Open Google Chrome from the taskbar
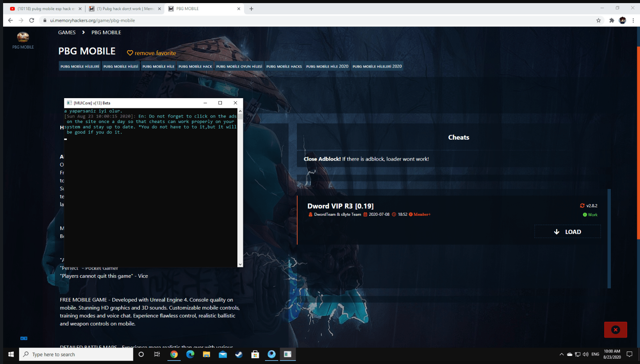Viewport: 640px width, 364px height. [174, 354]
